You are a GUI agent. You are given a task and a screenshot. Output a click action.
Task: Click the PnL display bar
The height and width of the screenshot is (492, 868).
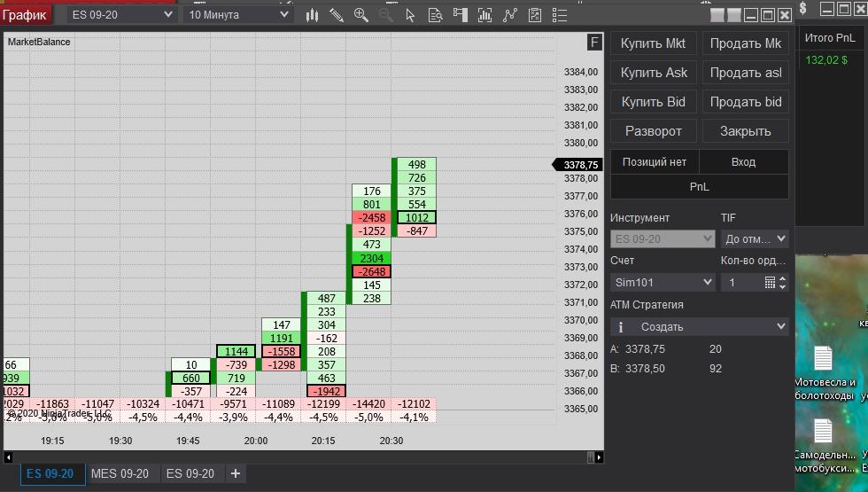click(699, 187)
